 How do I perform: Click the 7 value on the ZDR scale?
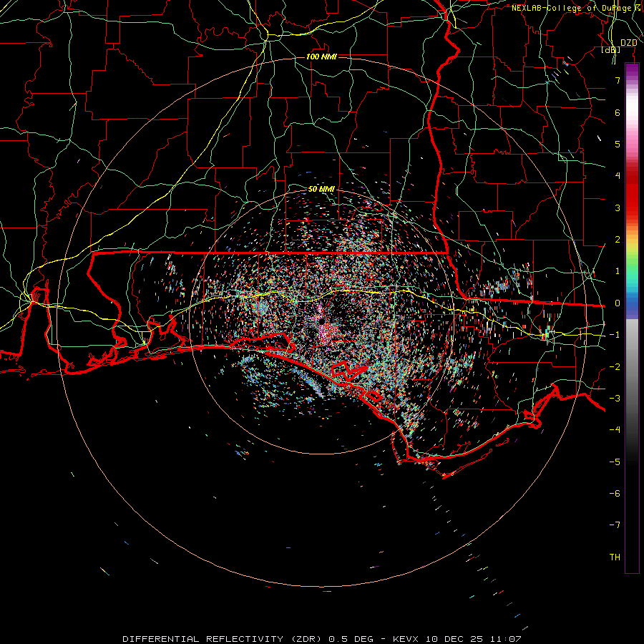(x=618, y=80)
